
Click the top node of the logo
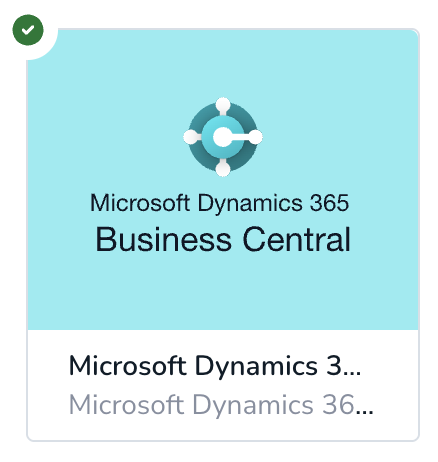pyautogui.click(x=223, y=105)
